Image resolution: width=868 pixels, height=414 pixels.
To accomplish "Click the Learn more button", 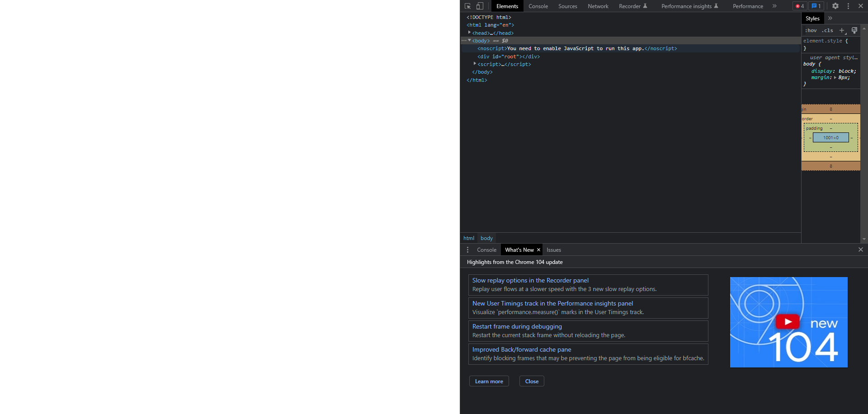I will point(489,381).
